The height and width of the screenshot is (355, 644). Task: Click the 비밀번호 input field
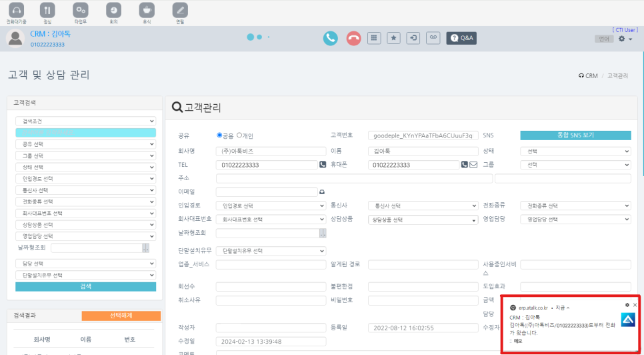click(x=423, y=300)
